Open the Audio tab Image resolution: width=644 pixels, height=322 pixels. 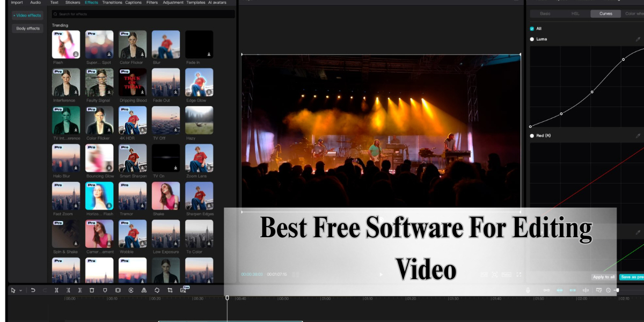coord(35,2)
